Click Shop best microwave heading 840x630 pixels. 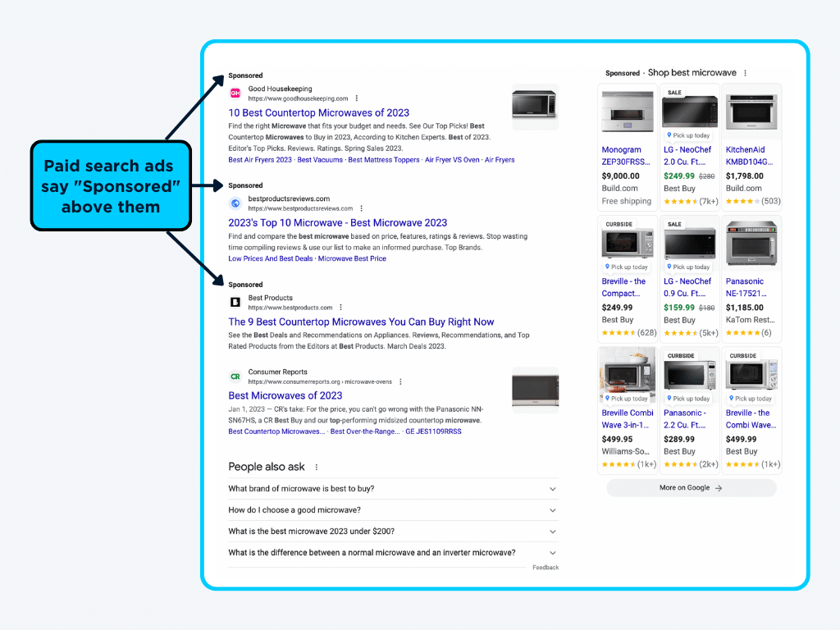pos(692,73)
